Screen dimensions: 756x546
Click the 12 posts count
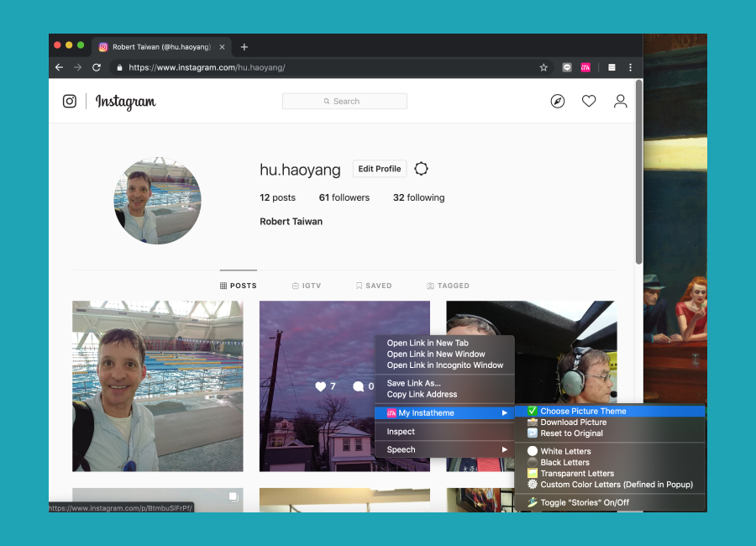tap(277, 197)
